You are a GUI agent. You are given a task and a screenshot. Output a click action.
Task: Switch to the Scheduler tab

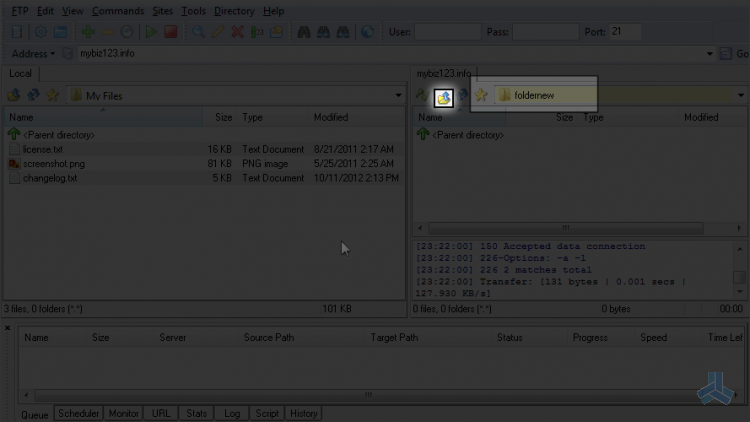78,413
